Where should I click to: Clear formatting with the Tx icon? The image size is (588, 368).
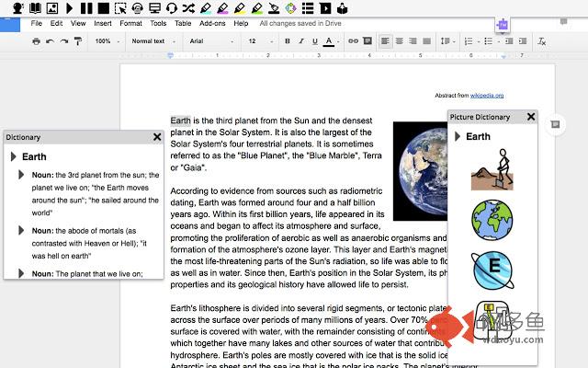(541, 41)
